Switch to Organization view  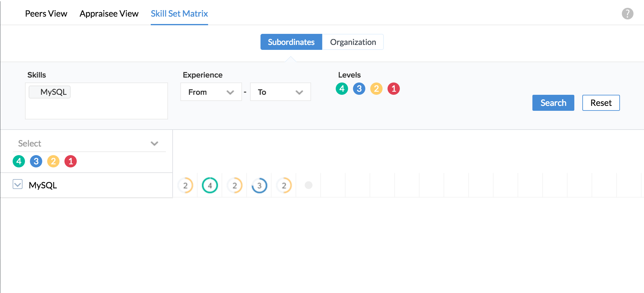tap(353, 42)
